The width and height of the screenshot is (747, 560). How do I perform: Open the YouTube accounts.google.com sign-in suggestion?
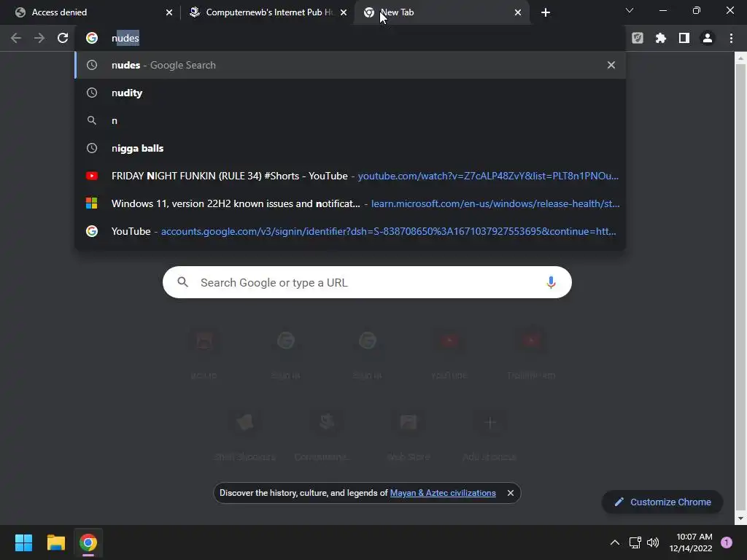pos(350,231)
